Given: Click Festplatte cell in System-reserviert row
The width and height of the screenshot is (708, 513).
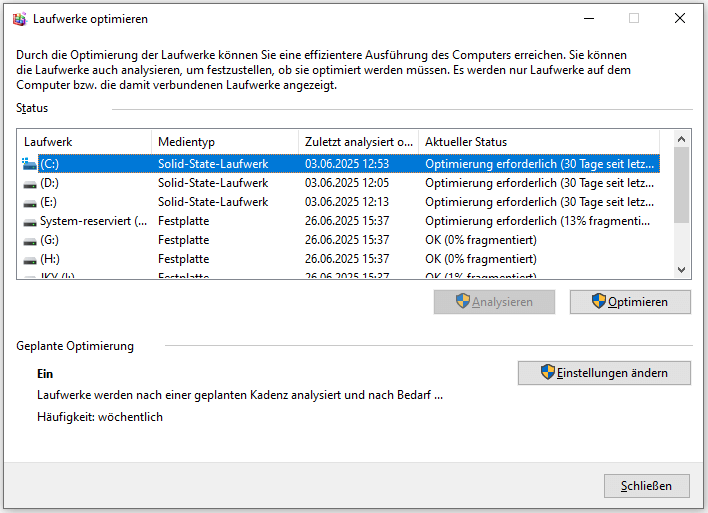Looking at the screenshot, I should tap(183, 221).
